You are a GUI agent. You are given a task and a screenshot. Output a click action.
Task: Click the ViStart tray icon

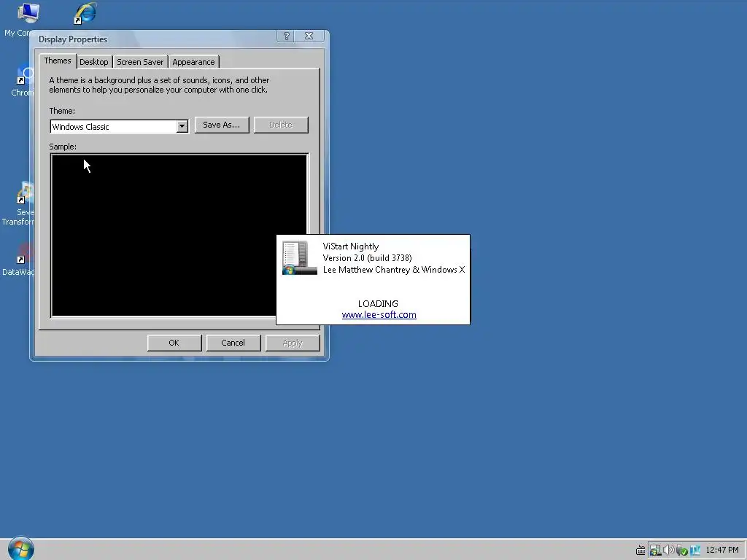point(656,550)
